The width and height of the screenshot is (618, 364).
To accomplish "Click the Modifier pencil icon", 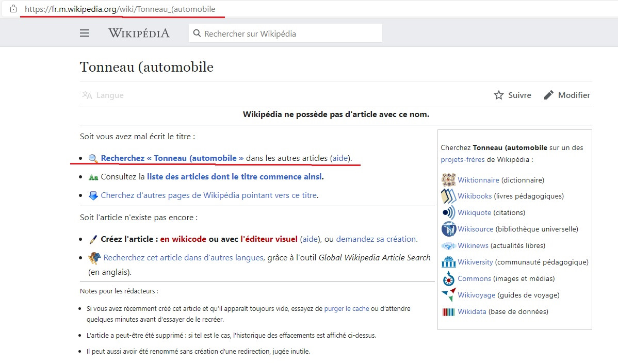I will 549,95.
